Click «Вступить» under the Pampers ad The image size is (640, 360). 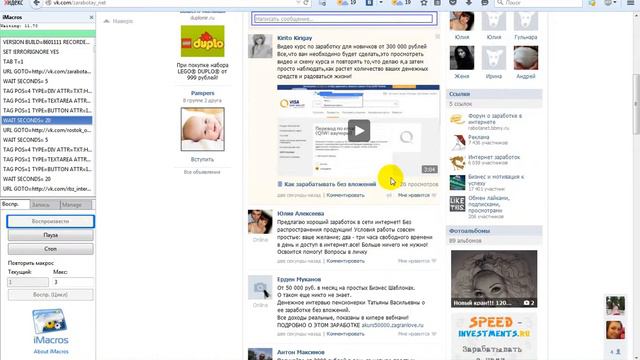(202, 160)
